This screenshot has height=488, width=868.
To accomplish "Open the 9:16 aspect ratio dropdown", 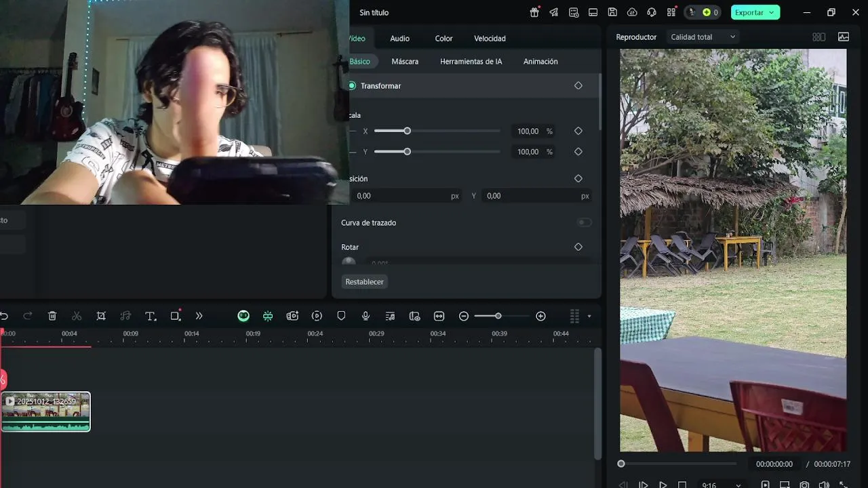I will coord(721,485).
